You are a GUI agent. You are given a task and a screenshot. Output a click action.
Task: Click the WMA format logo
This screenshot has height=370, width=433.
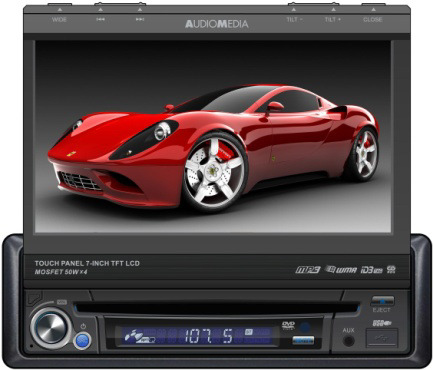pos(341,269)
